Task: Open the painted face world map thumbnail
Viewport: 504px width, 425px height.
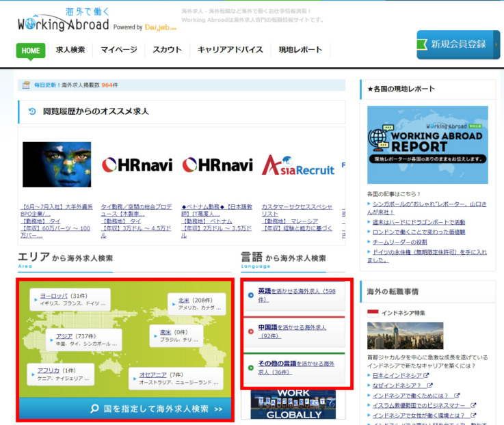Action: [57, 165]
